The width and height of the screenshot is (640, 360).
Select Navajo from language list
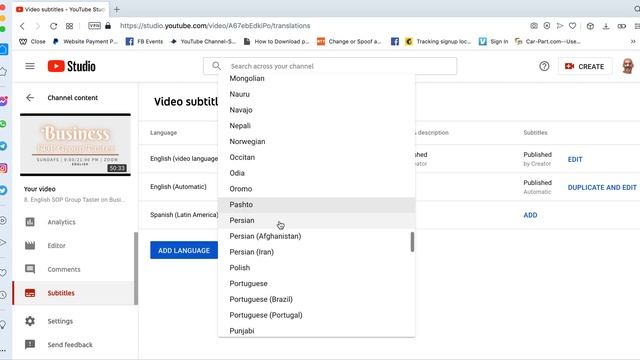pos(316,110)
